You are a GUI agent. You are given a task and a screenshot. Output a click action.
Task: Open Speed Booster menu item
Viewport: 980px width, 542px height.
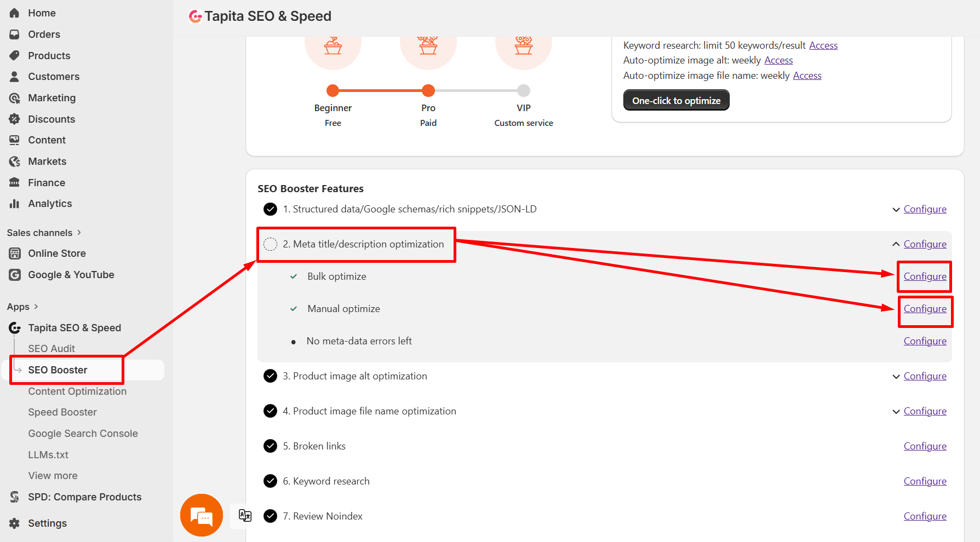(62, 412)
